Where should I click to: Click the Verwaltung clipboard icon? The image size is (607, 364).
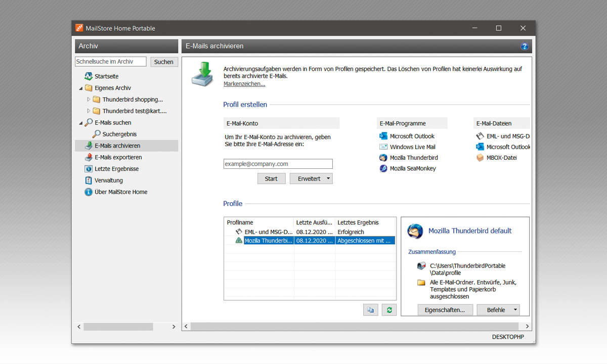(89, 180)
